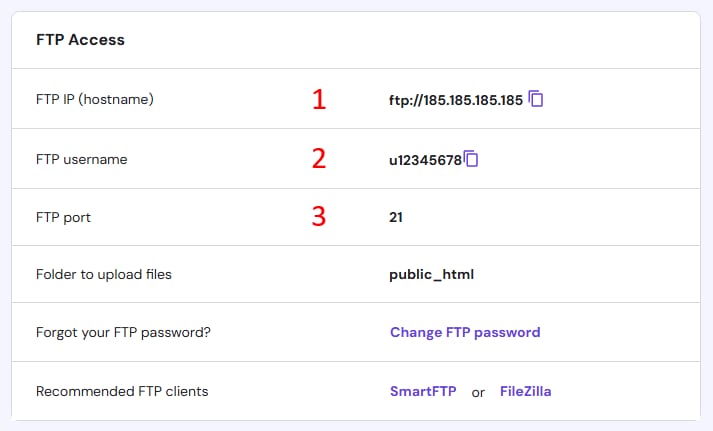Click the Forgot your FTP password? text
Screen dimensions: 713x431
[123, 332]
